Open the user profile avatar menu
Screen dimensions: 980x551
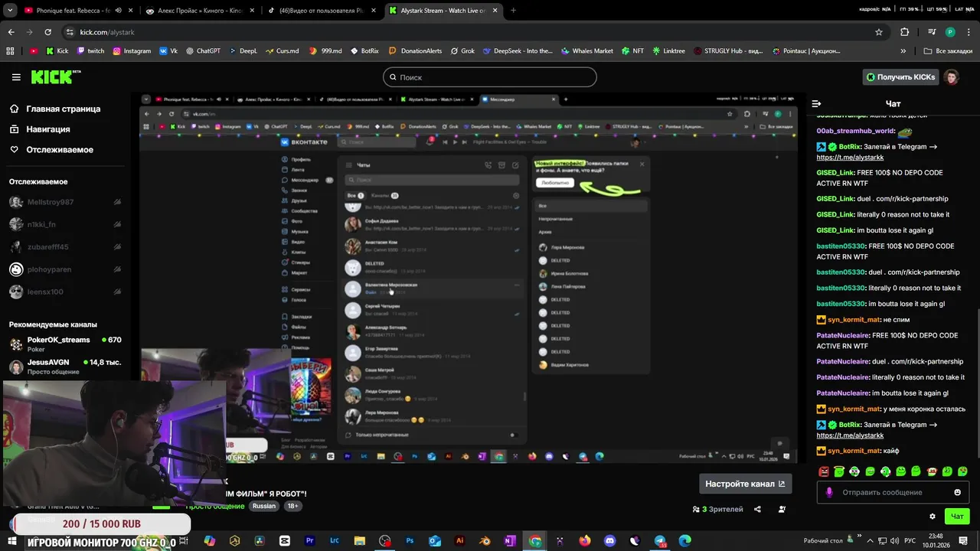pos(951,77)
